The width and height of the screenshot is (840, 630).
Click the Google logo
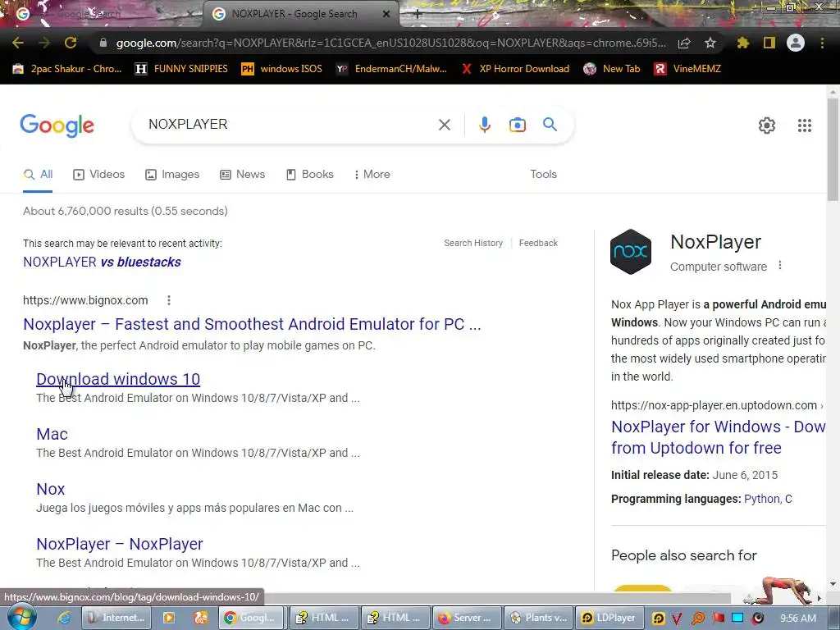pos(57,126)
